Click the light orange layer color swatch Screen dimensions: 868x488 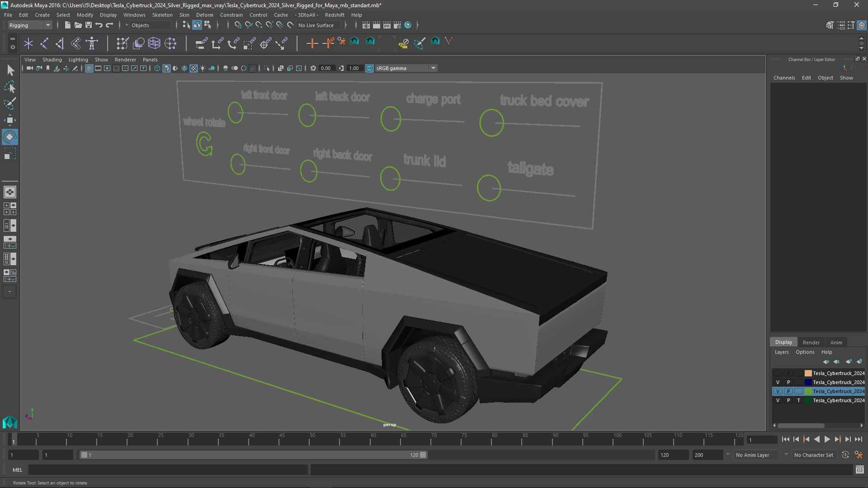[x=808, y=373]
